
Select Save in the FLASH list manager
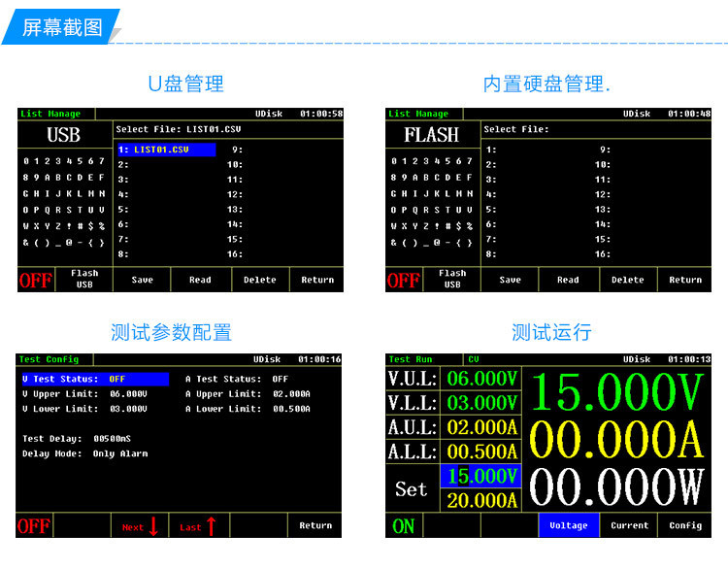point(510,280)
